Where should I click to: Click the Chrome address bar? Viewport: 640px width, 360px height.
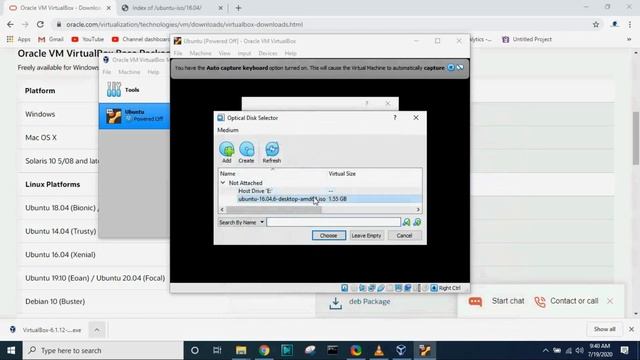click(318, 24)
